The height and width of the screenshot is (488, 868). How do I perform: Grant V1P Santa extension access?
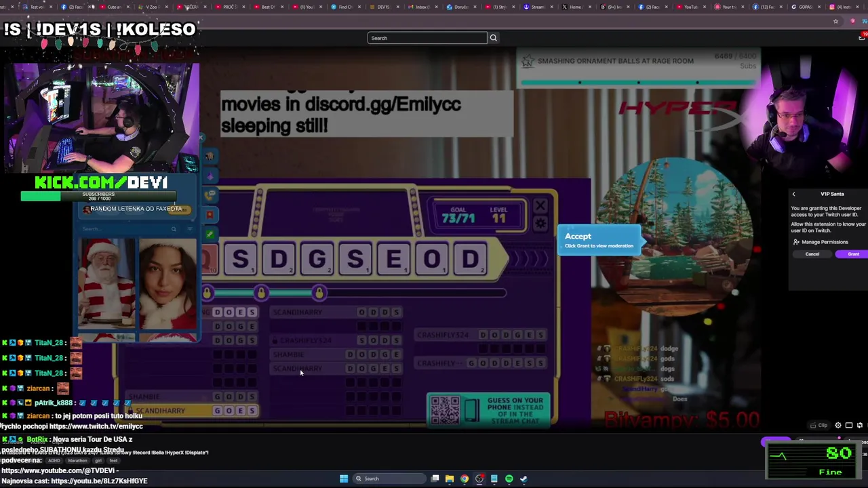pyautogui.click(x=852, y=254)
